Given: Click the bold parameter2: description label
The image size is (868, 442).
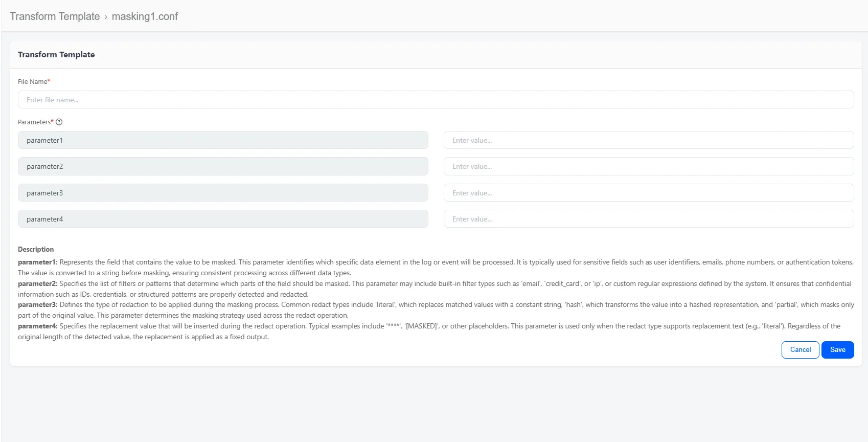Looking at the screenshot, I should (38, 283).
